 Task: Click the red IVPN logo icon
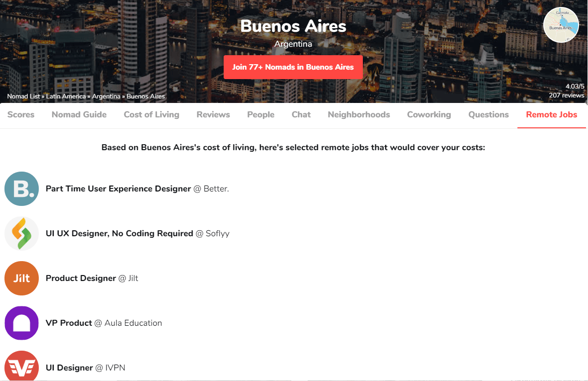click(x=21, y=367)
